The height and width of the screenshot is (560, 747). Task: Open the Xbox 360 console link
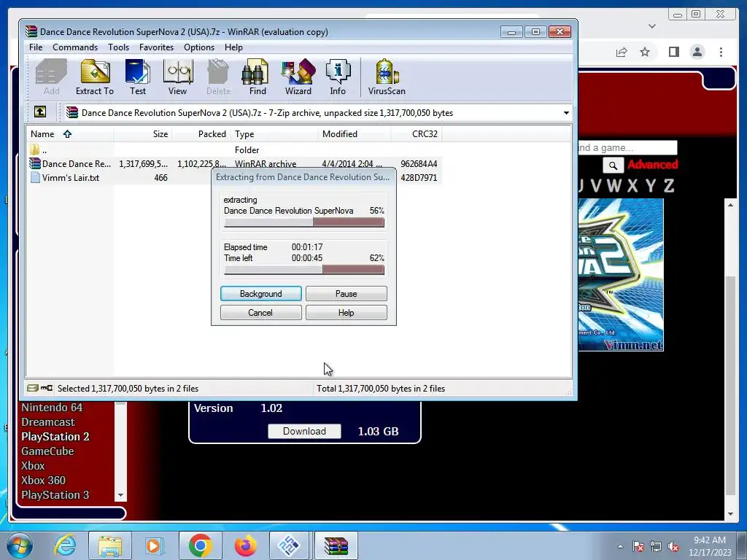click(43, 481)
